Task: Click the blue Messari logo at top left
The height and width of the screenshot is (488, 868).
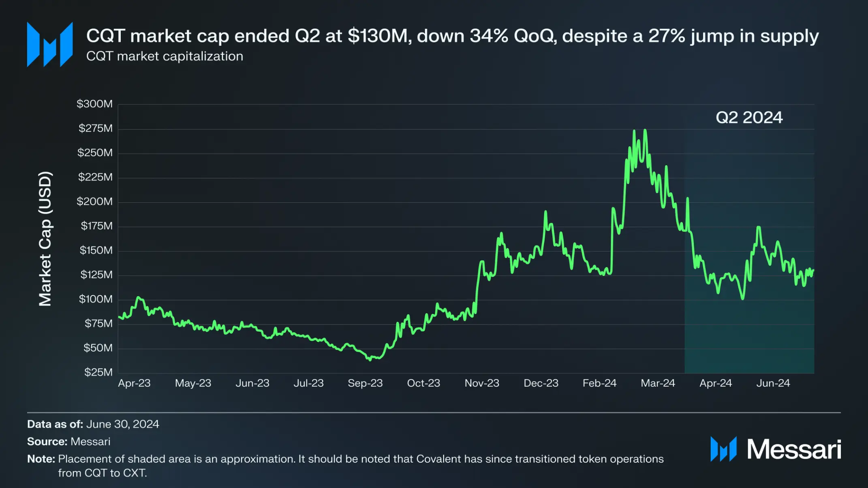Action: pyautogui.click(x=50, y=44)
